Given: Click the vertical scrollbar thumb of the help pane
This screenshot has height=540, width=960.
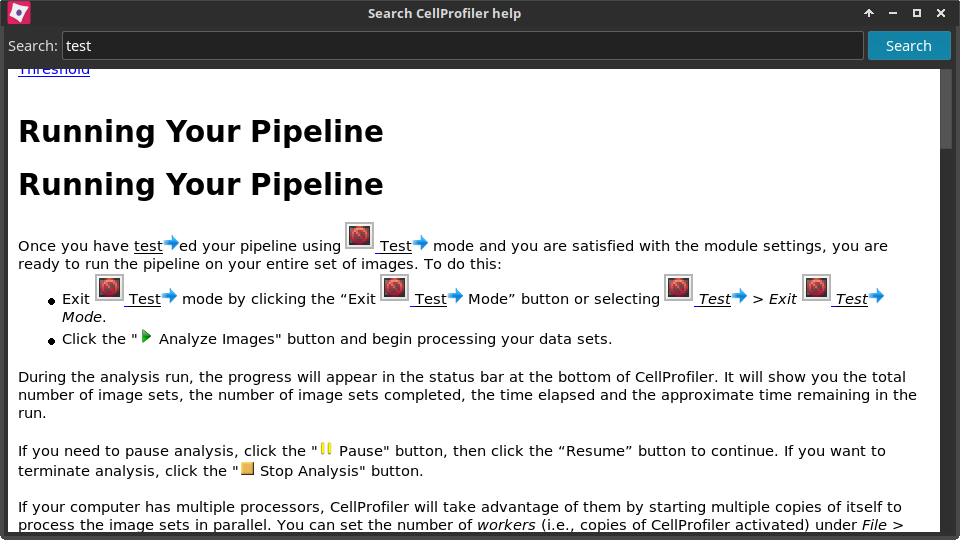Looking at the screenshot, I should 947,108.
